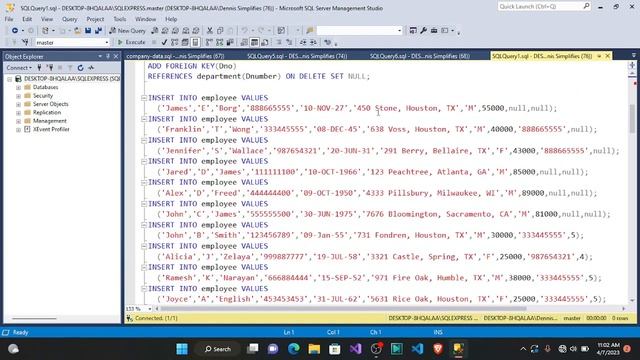This screenshot has height=360, width=640.
Task: Expand the Databases folder
Action: tap(18, 87)
